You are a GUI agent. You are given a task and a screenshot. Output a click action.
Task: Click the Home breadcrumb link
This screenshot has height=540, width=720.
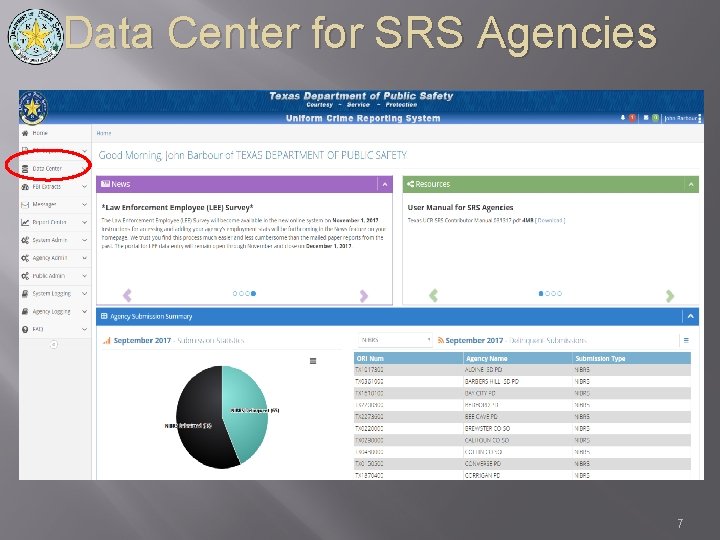point(104,133)
